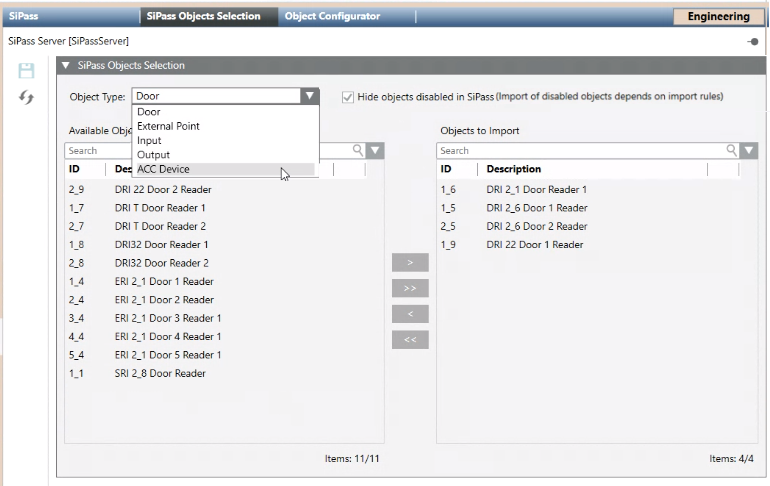
Task: Choose External Point in Object Type list
Action: click(168, 127)
